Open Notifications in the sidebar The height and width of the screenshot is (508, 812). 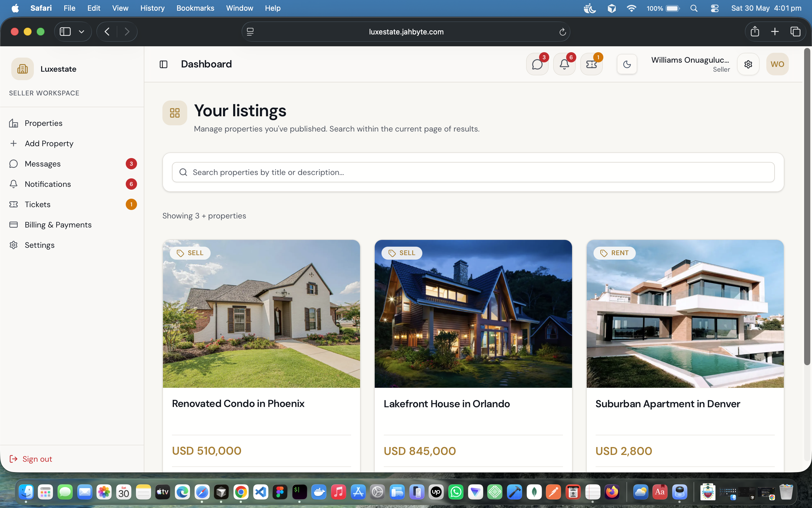point(72,184)
